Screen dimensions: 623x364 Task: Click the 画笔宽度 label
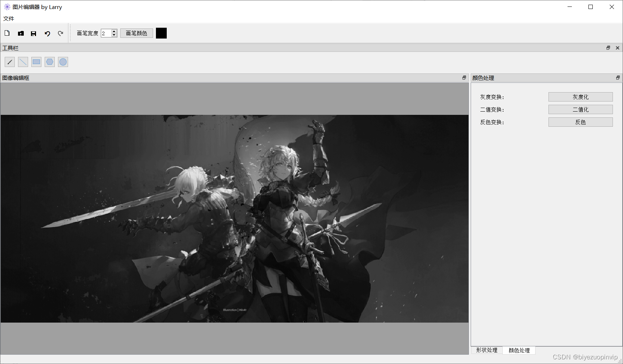click(x=88, y=33)
